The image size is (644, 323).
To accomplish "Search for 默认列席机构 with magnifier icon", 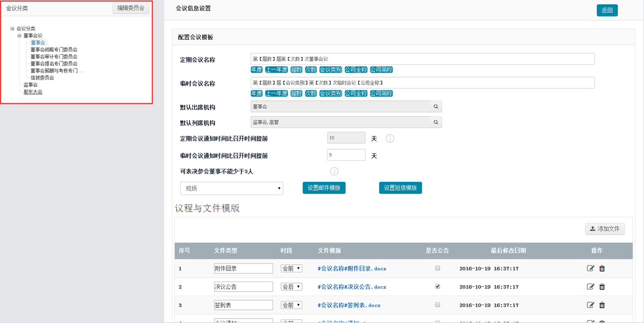I will point(436,122).
